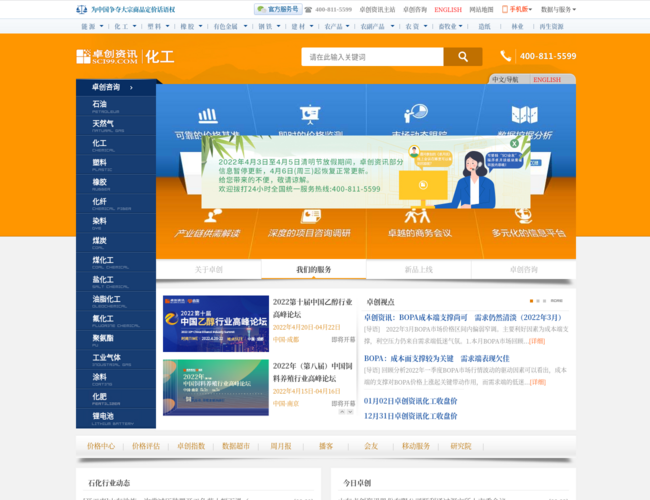Click the 多元化的信息平台 globe icon
Image resolution: width=650 pixels, height=500 pixels.
(x=523, y=215)
